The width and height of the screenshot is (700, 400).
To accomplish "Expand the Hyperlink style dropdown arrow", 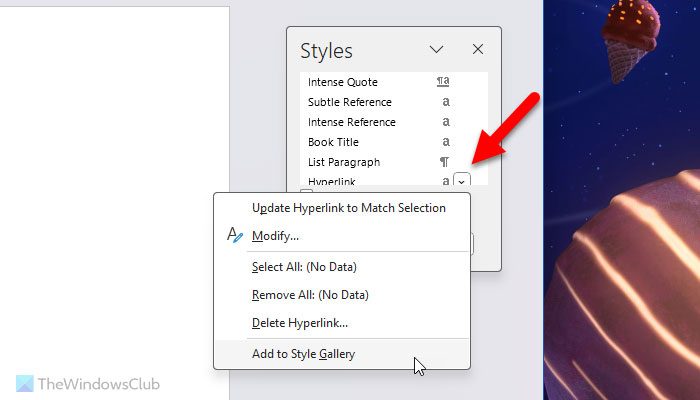I will click(x=461, y=181).
